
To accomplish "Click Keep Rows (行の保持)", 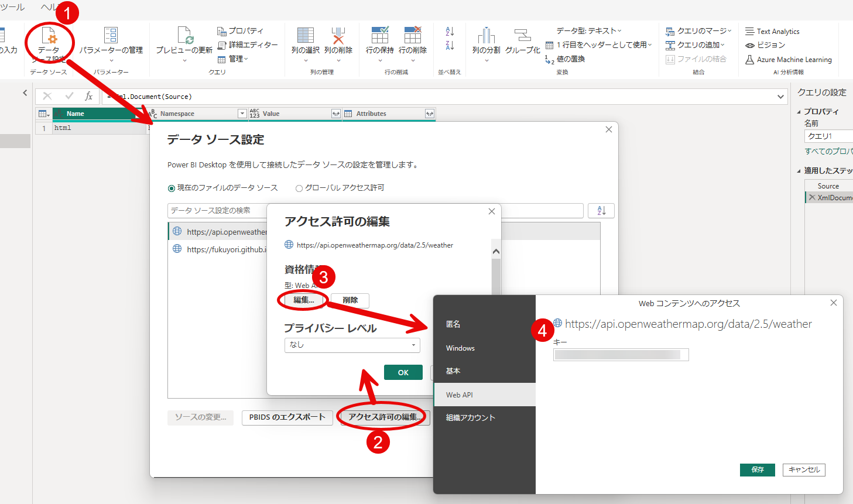I will [x=380, y=44].
